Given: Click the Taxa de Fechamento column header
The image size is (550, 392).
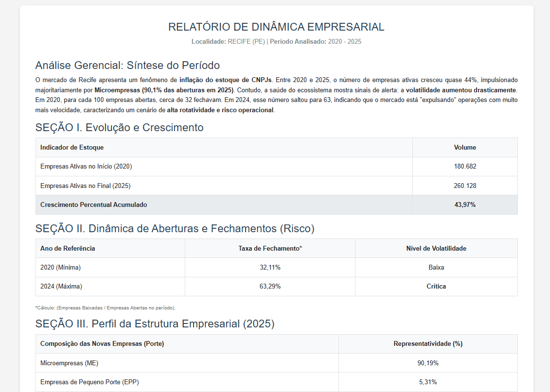Looking at the screenshot, I should 269,248.
